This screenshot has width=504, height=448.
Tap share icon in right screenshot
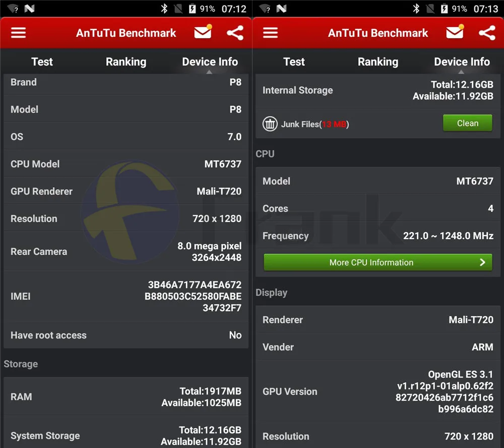(487, 32)
